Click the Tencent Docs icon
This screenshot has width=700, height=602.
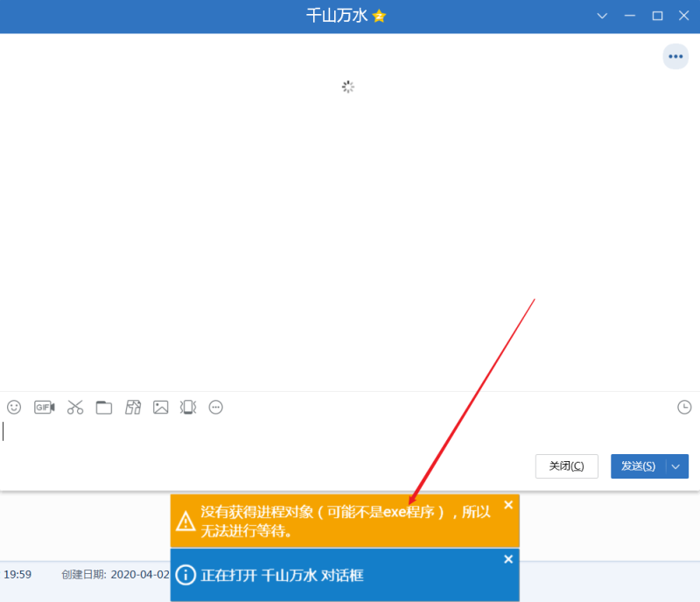(x=133, y=407)
